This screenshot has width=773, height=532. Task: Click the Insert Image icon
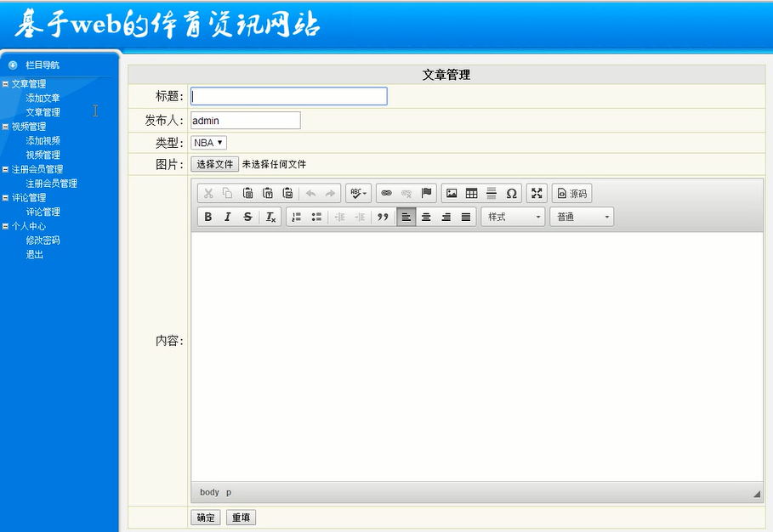[x=452, y=193]
